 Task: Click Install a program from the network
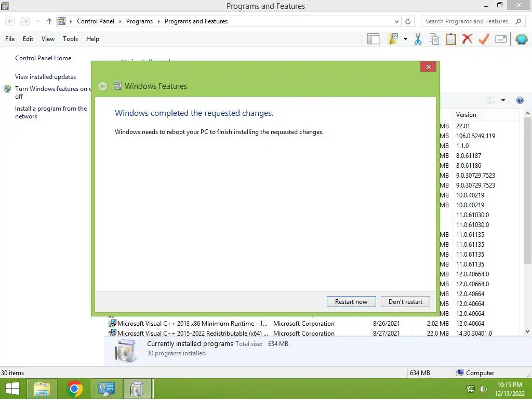(51, 112)
